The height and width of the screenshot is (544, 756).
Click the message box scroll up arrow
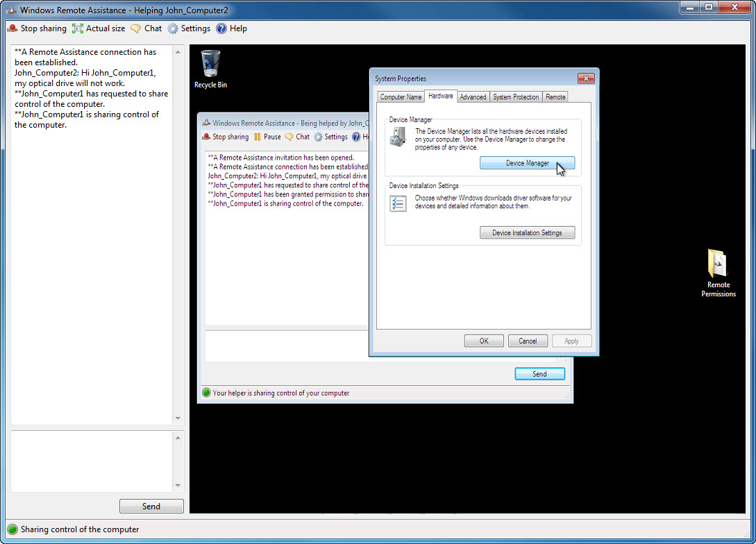(178, 438)
